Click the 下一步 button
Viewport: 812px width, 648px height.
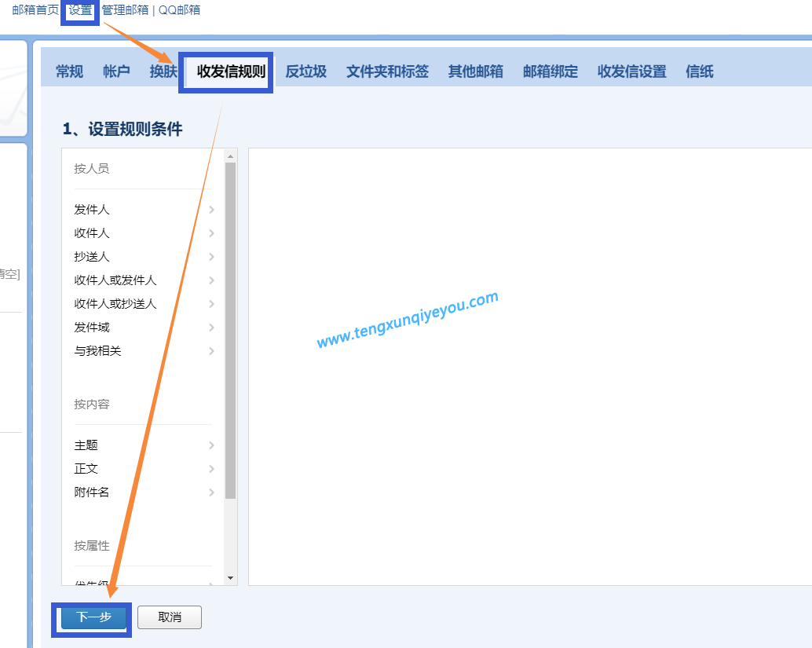(x=93, y=617)
